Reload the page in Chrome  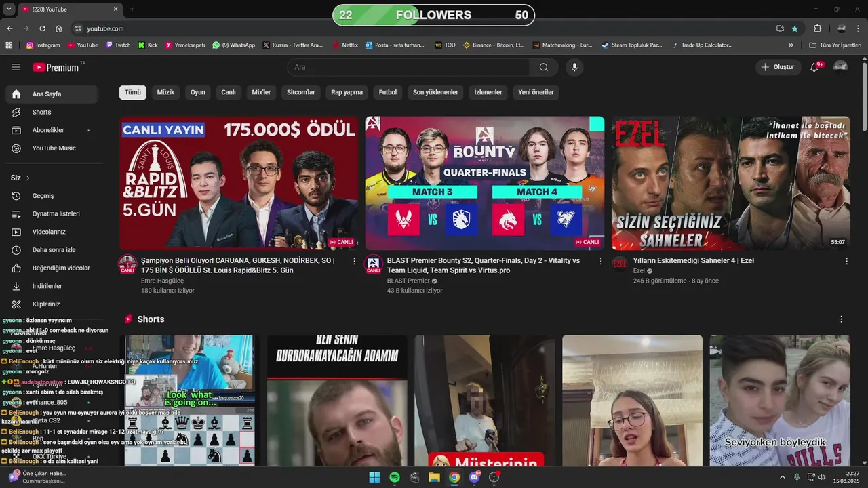pyautogui.click(x=42, y=28)
